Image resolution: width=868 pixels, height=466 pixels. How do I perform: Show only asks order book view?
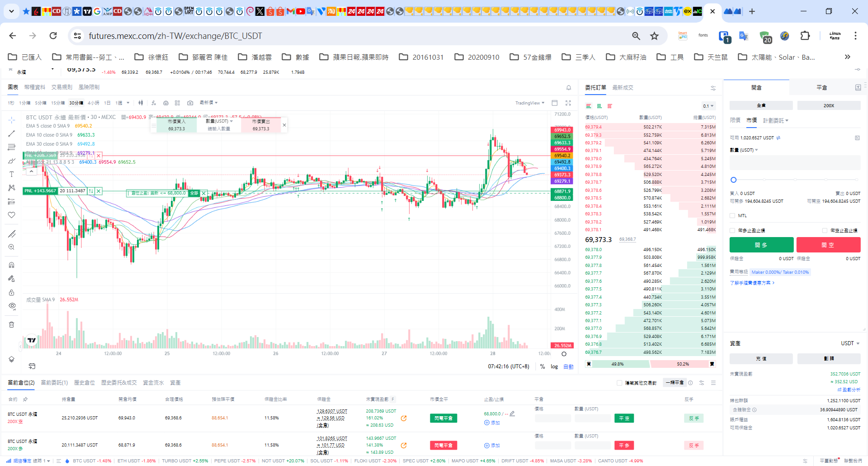[610, 106]
